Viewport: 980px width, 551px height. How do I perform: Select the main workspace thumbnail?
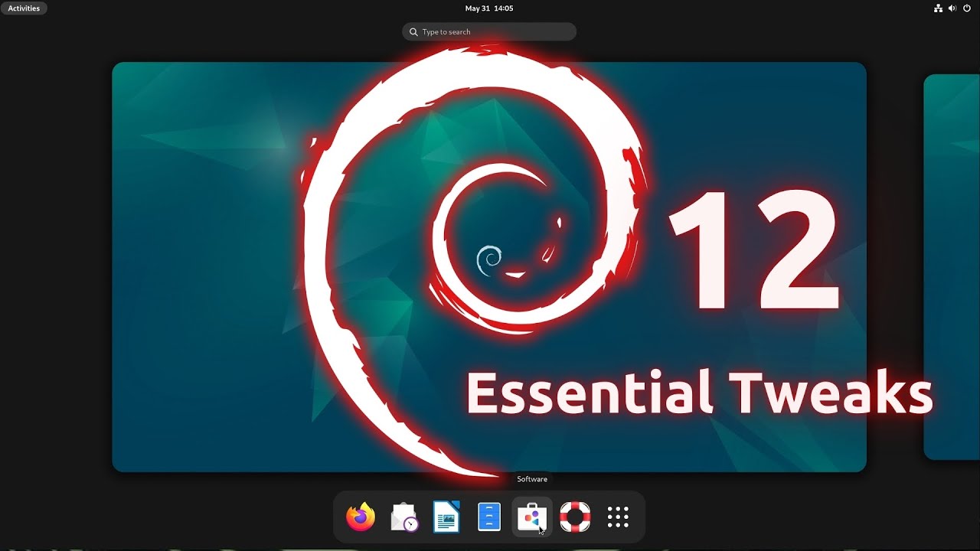[489, 267]
